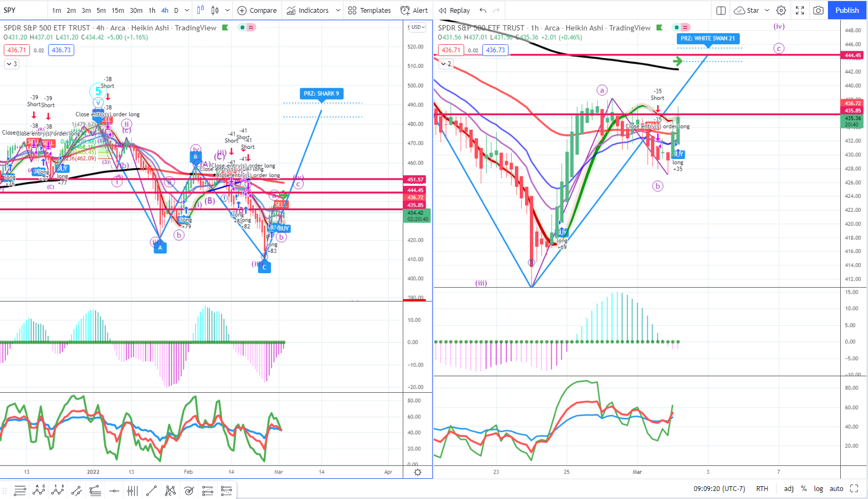Open the time axis settings gear
This screenshot has height=499, width=868.
418,472
